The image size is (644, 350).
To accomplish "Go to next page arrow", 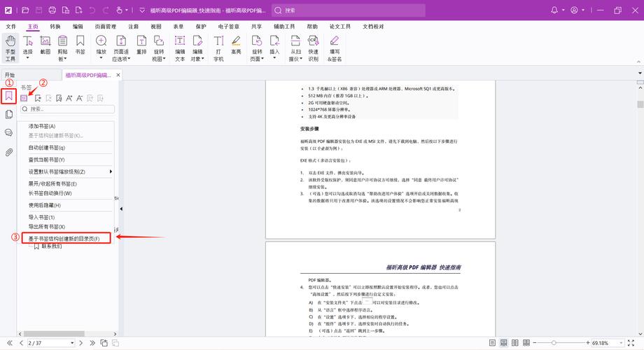I will point(81,342).
